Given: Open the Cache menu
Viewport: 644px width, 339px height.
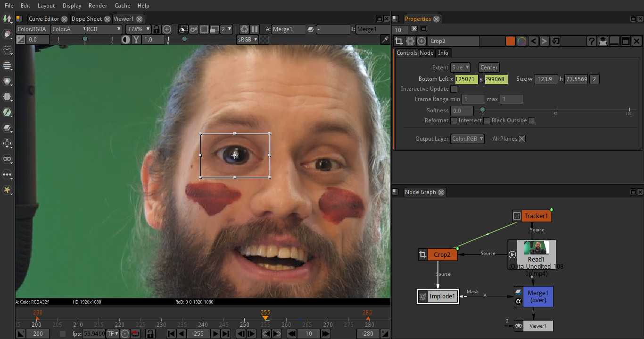Looking at the screenshot, I should tap(123, 6).
